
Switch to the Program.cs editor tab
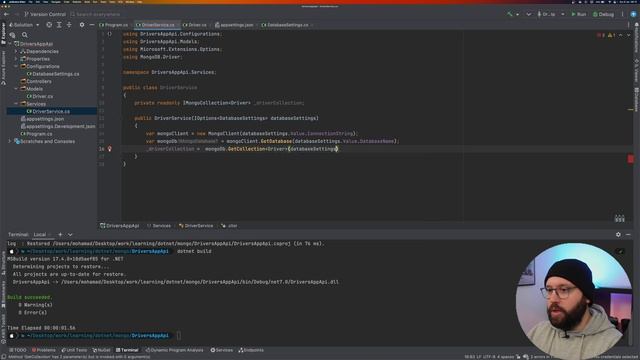(x=113, y=25)
